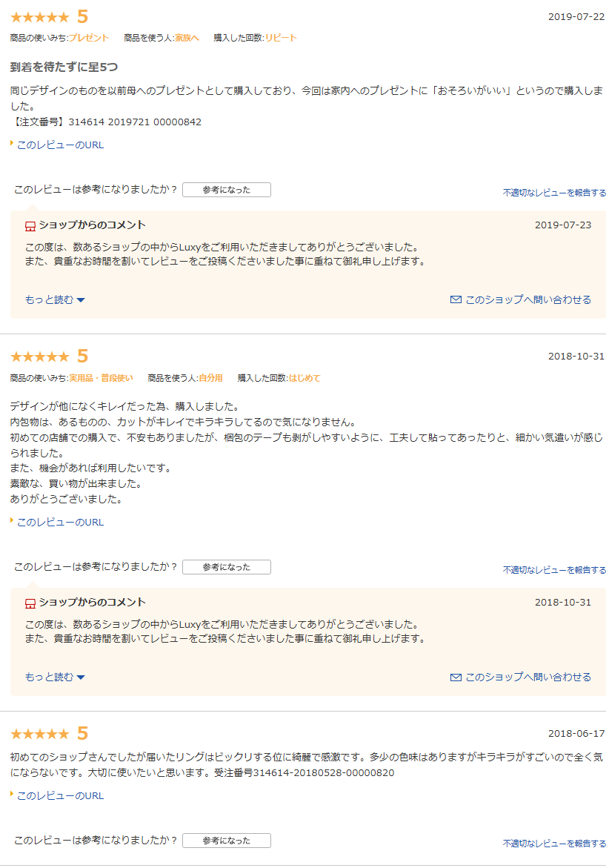Mark 2019-07-22 review as 参考になった

pos(227,190)
